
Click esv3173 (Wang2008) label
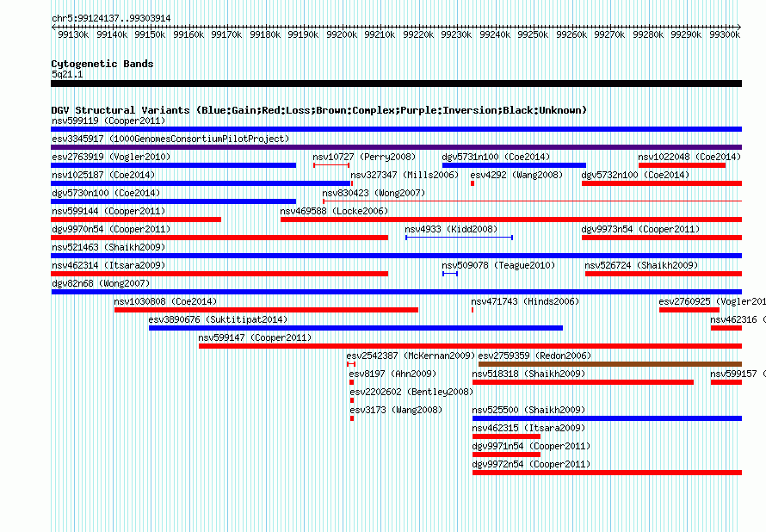[396, 410]
